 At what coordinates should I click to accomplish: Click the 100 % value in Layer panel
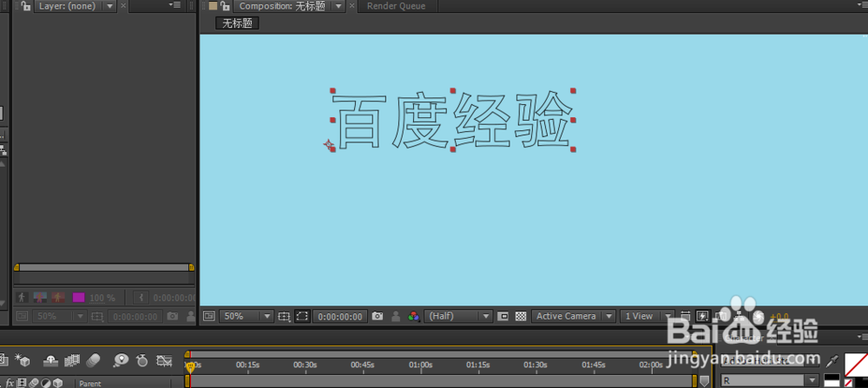point(102,298)
